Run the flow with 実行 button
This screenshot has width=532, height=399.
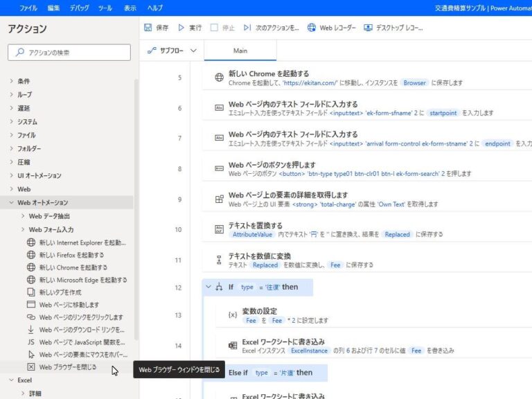190,28
